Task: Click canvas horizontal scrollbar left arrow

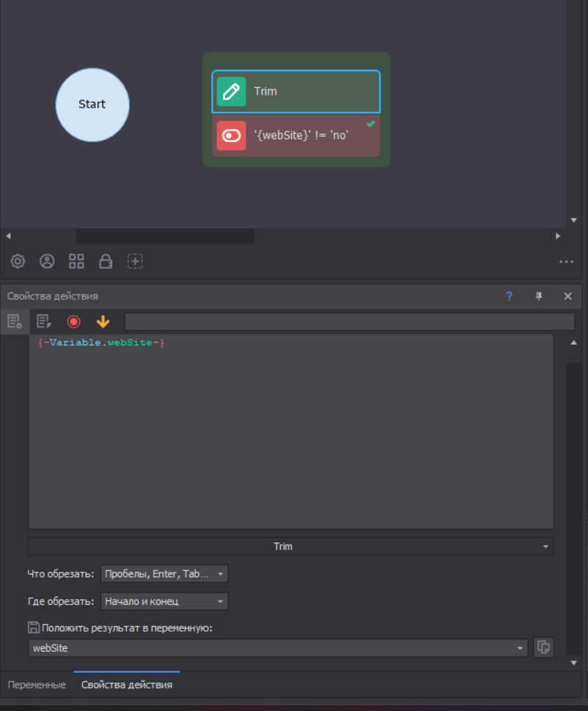Action: click(8, 236)
